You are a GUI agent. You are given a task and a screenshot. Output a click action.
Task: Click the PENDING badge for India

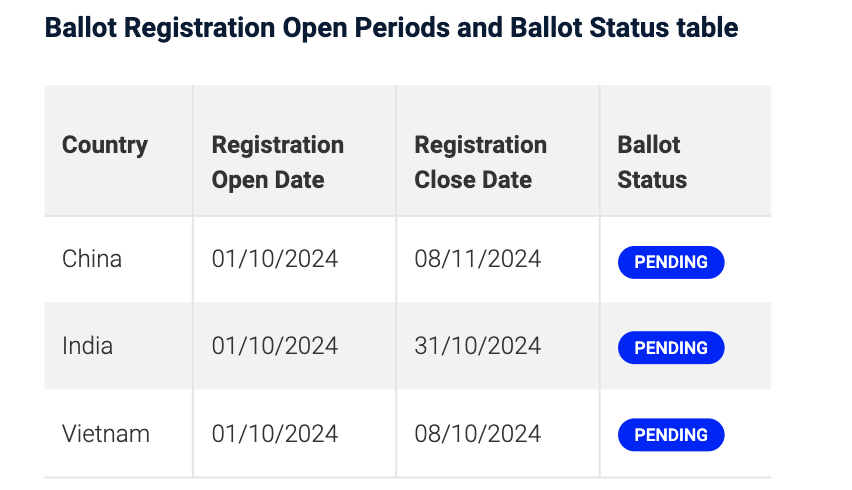[671, 348]
